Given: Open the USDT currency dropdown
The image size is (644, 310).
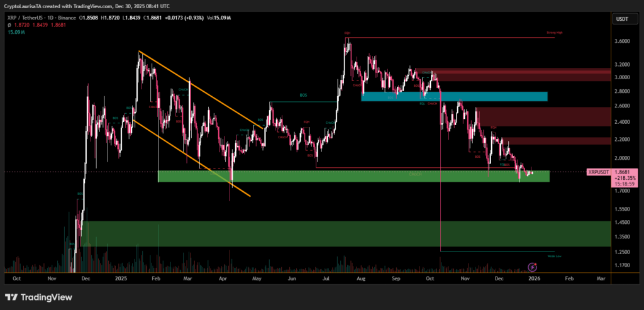Looking at the screenshot, I should 622,19.
